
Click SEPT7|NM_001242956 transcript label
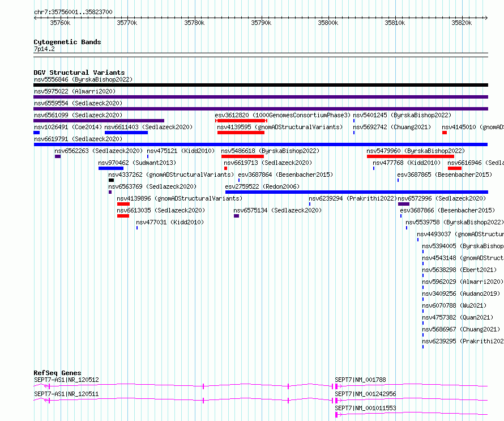[365, 394]
